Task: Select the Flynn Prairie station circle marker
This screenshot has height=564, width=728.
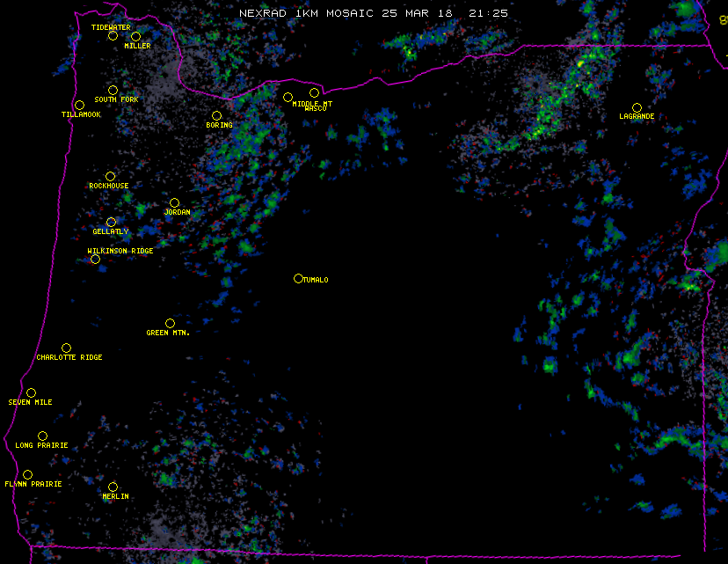Action: (27, 475)
